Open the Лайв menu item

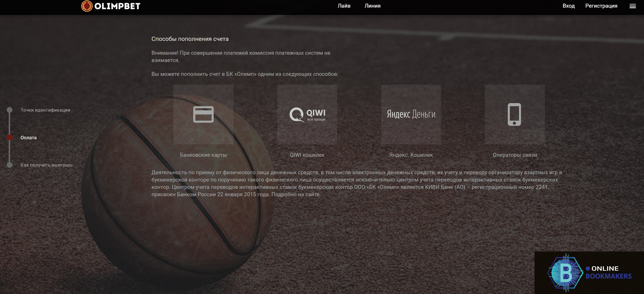tap(344, 6)
